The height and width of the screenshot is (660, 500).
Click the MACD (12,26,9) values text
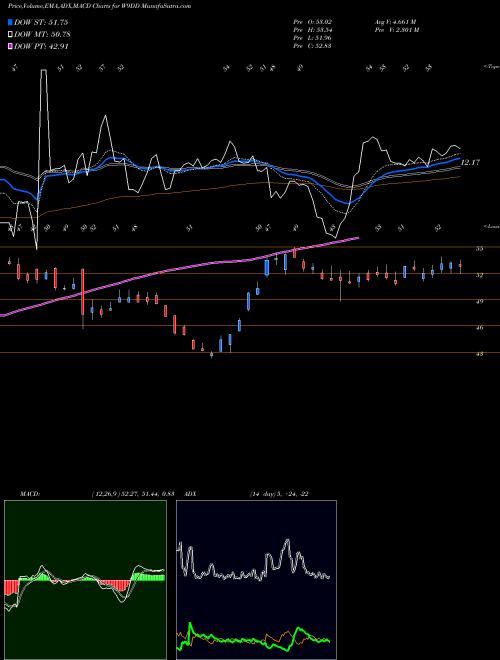point(133,494)
